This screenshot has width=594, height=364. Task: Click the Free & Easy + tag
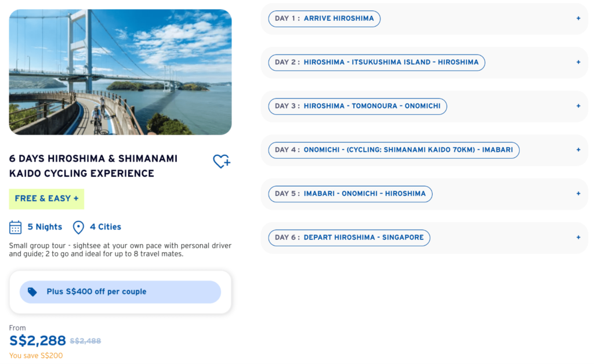(46, 199)
